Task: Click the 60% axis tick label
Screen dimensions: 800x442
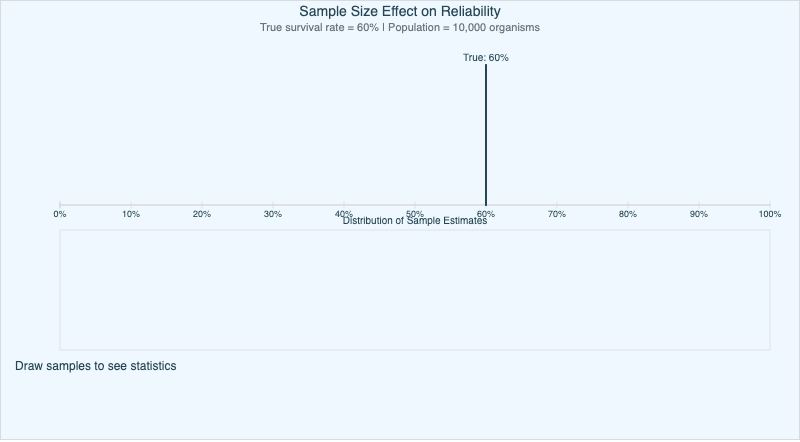Action: click(486, 214)
